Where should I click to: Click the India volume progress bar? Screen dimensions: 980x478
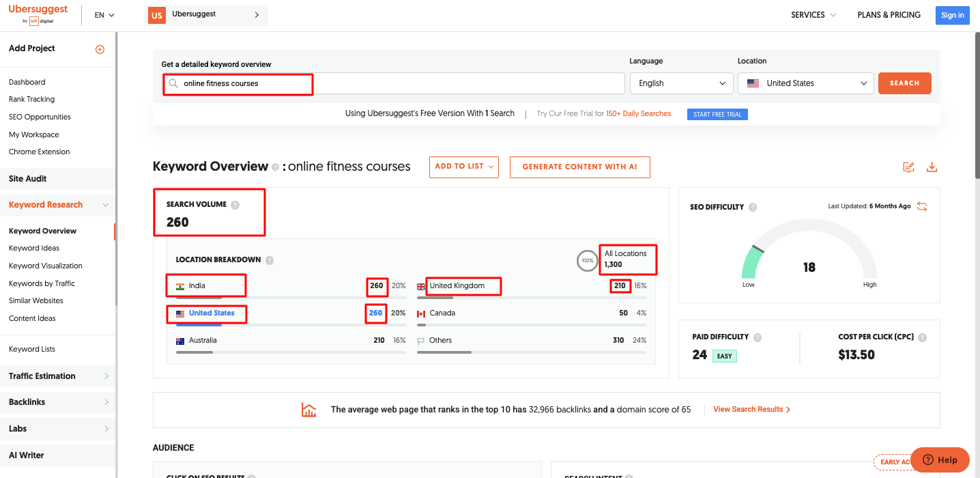point(291,298)
